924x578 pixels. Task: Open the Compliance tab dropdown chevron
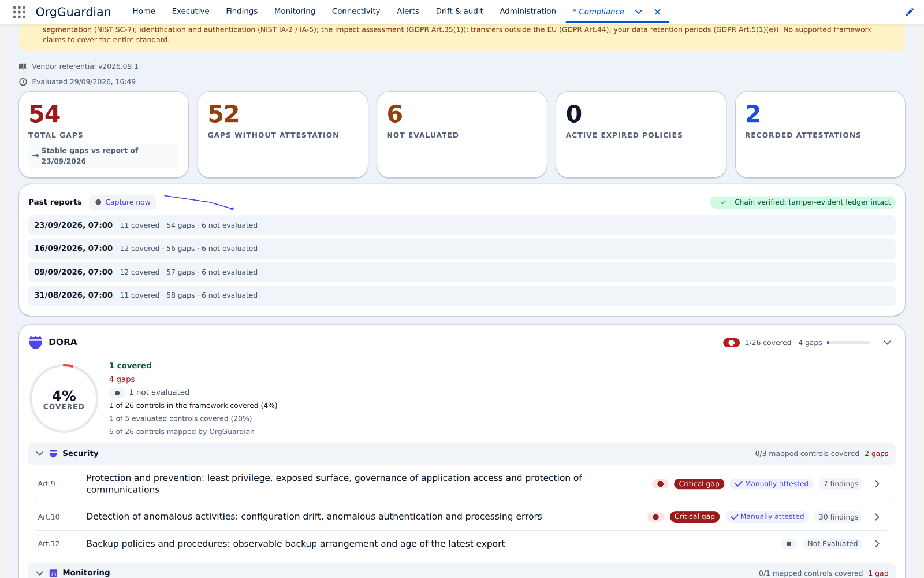point(639,12)
